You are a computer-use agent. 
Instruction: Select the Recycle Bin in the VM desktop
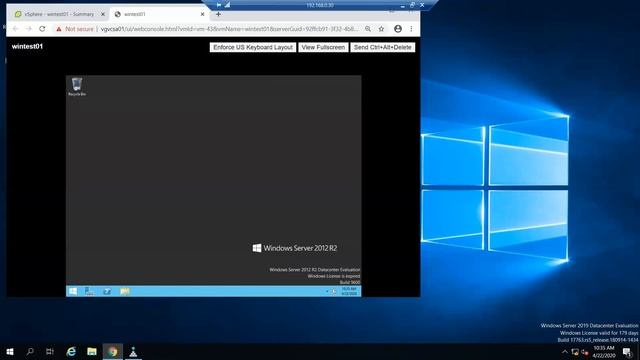[77, 87]
